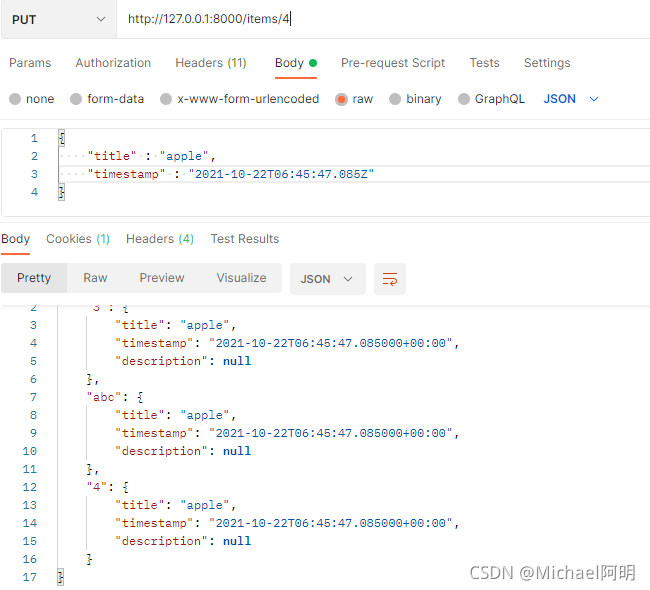Viewport: 650px width, 590px height.
Task: Open the request Settings tab
Action: [x=547, y=63]
